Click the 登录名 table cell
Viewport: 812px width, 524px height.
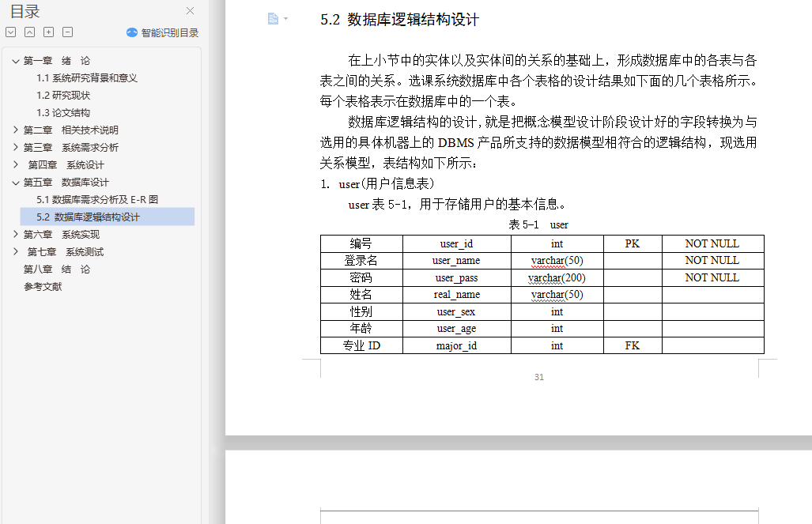361,261
